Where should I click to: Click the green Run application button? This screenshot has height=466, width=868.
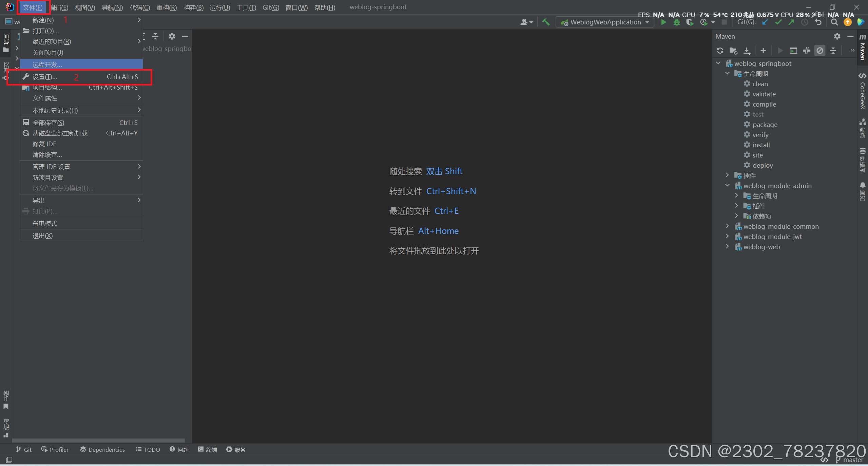(x=663, y=22)
